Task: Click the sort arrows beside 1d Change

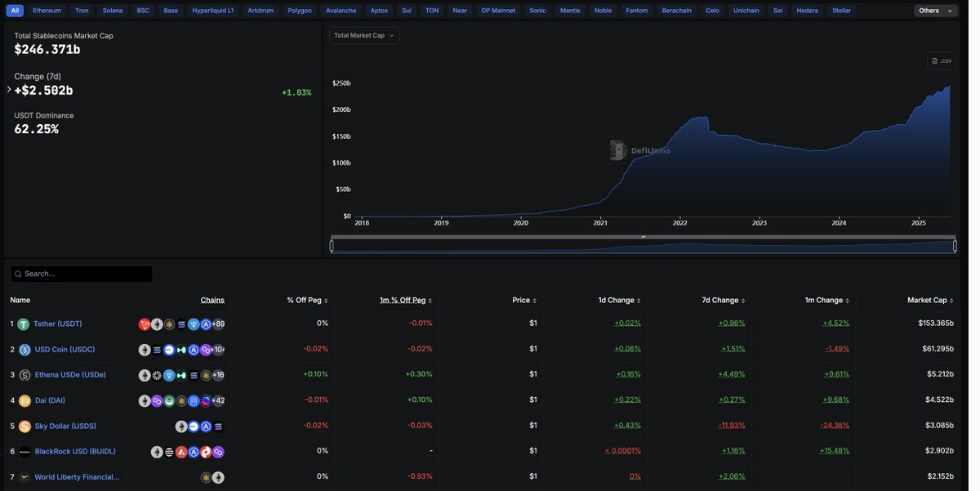Action: pos(639,301)
